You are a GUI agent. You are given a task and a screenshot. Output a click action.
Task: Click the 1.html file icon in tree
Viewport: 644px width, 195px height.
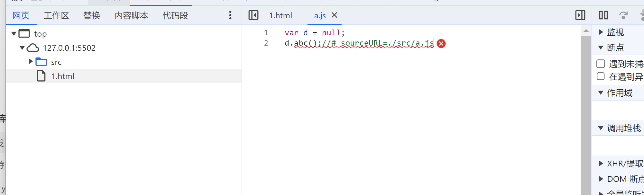pos(41,76)
